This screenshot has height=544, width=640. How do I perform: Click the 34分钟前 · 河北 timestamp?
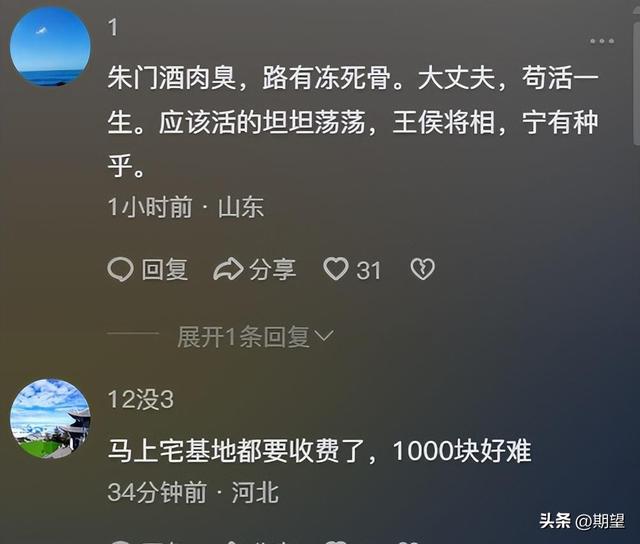193,492
